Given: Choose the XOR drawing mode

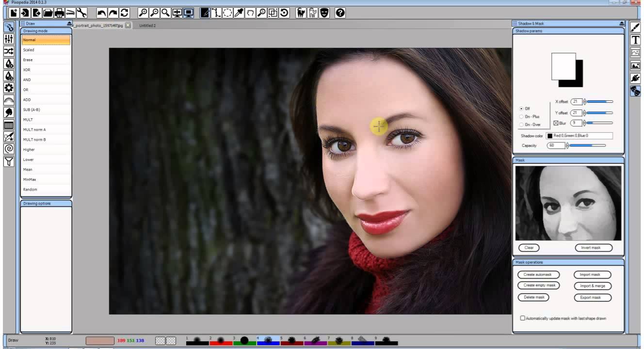Looking at the screenshot, I should tap(46, 70).
